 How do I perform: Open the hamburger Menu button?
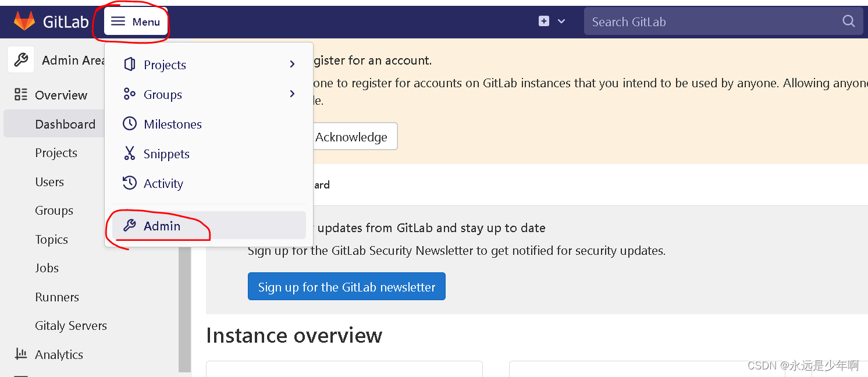[136, 22]
